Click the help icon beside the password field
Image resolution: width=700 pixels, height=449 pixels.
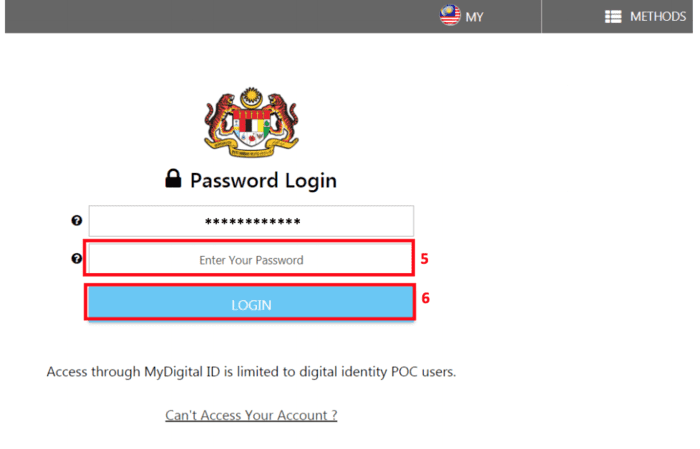point(77,259)
